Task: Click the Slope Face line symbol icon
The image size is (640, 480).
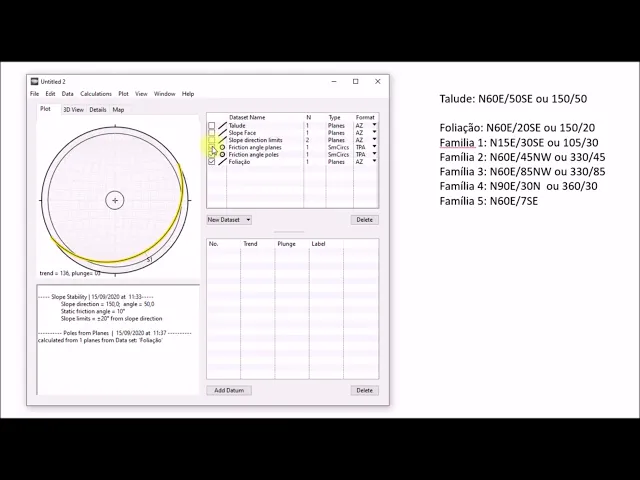Action: 222,133
